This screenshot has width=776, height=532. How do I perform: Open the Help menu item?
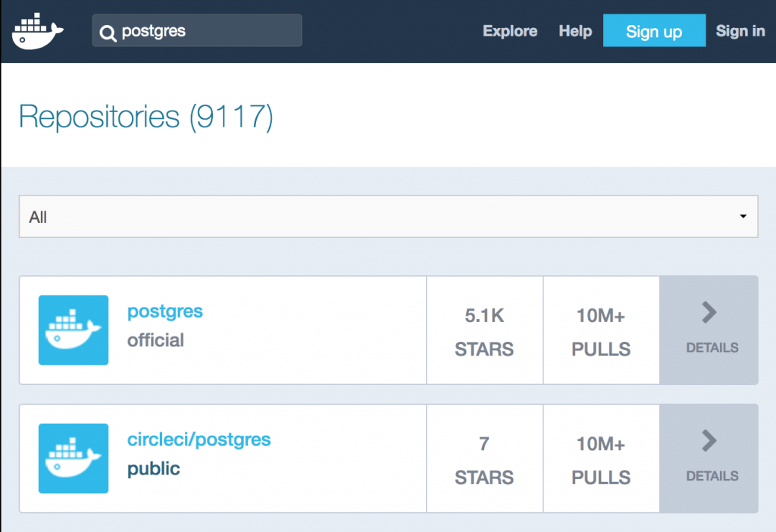tap(575, 31)
